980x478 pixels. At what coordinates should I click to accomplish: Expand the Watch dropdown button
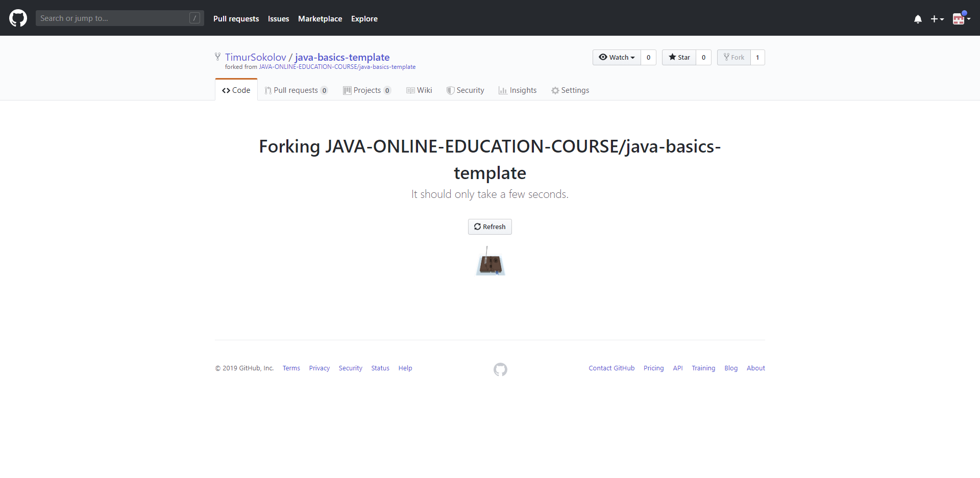tap(617, 57)
